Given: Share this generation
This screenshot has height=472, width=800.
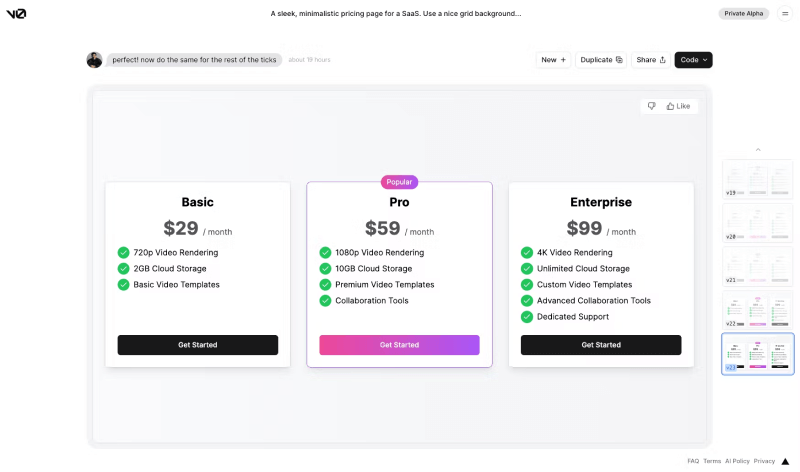Looking at the screenshot, I should click(651, 60).
